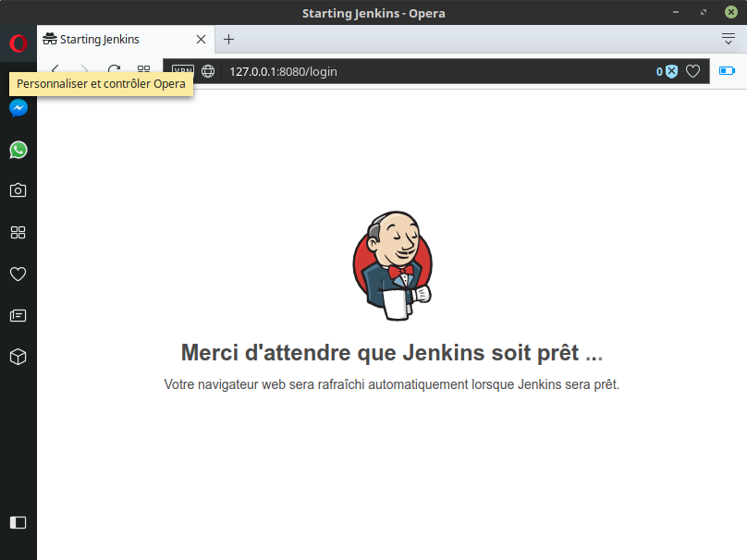Open Speed Dial from the sidebar
Screen dimensions: 747x560
tap(18, 233)
